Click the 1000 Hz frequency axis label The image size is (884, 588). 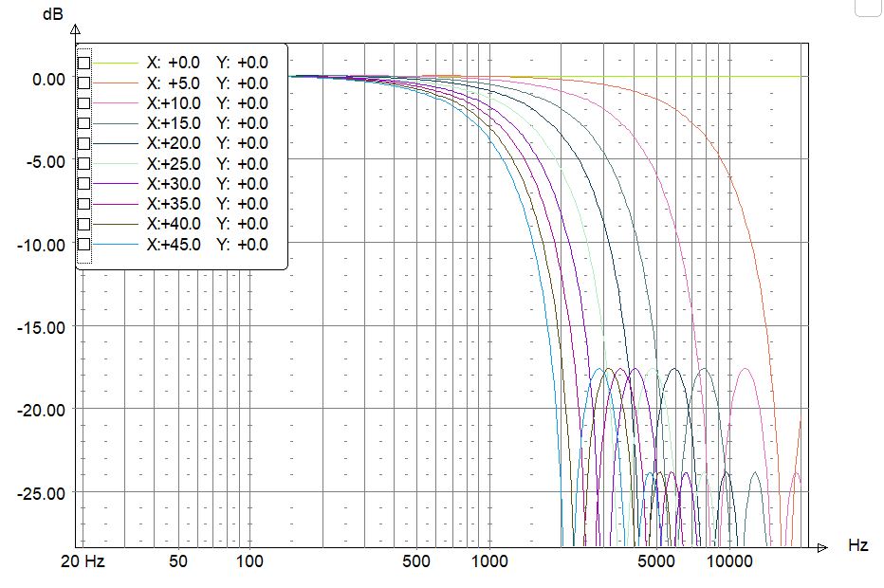[489, 561]
